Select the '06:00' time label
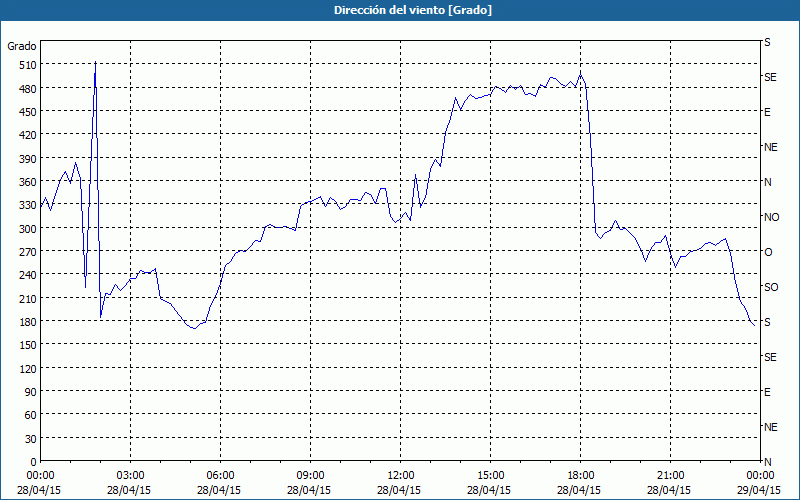Viewport: 800px width, 500px height. [220, 476]
